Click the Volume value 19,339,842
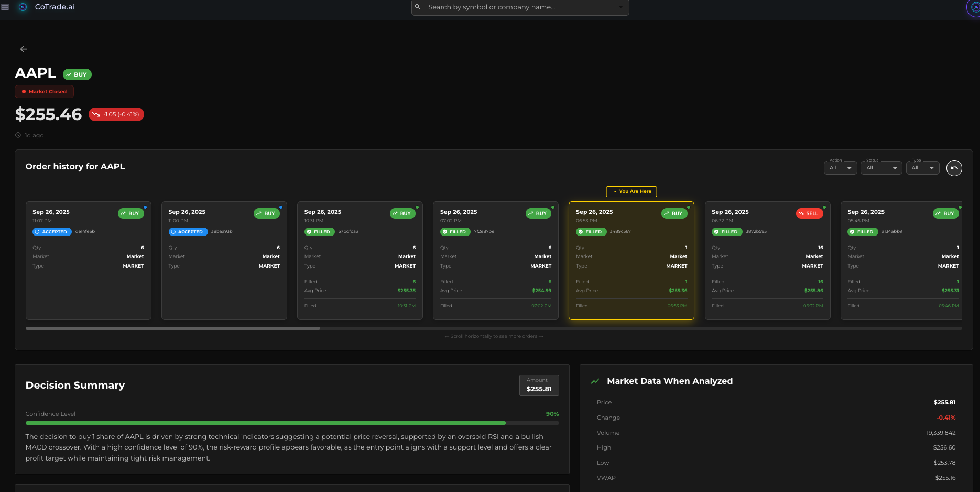980x492 pixels. click(x=941, y=433)
